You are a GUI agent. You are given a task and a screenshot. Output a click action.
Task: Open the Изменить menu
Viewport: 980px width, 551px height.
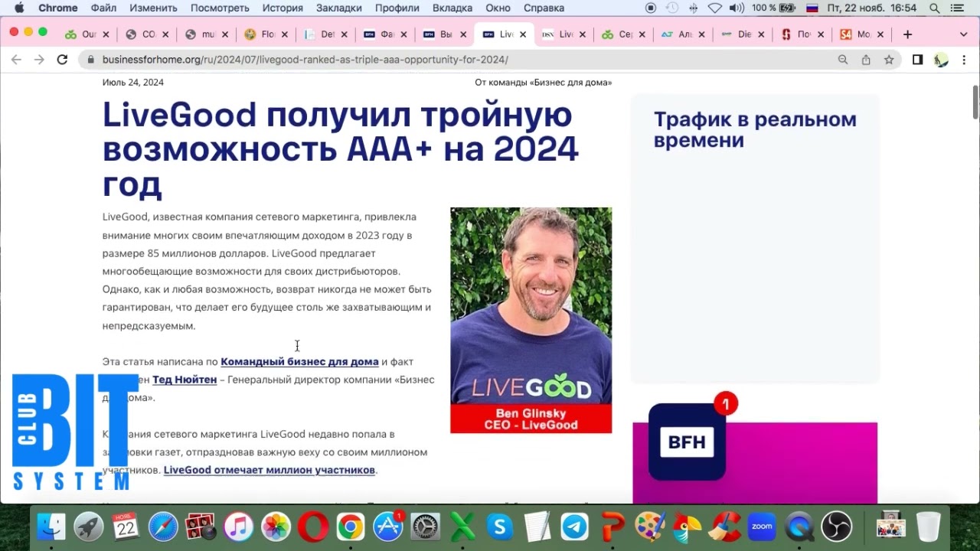click(x=153, y=8)
